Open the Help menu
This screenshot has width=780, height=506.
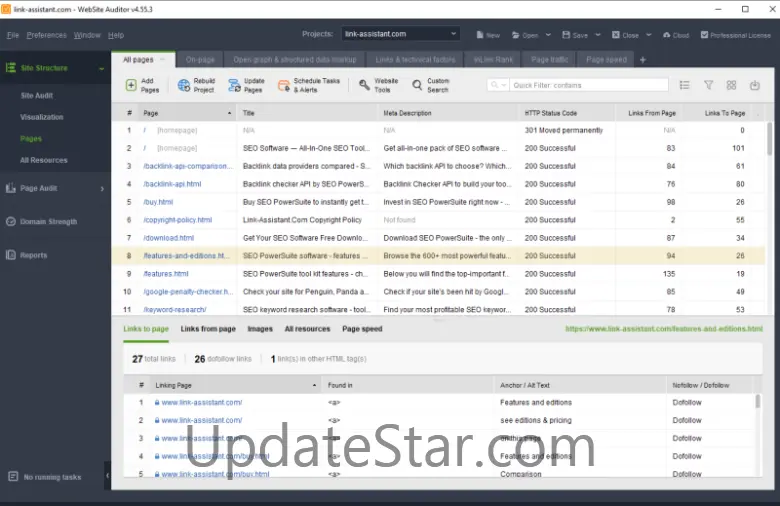pyautogui.click(x=116, y=35)
